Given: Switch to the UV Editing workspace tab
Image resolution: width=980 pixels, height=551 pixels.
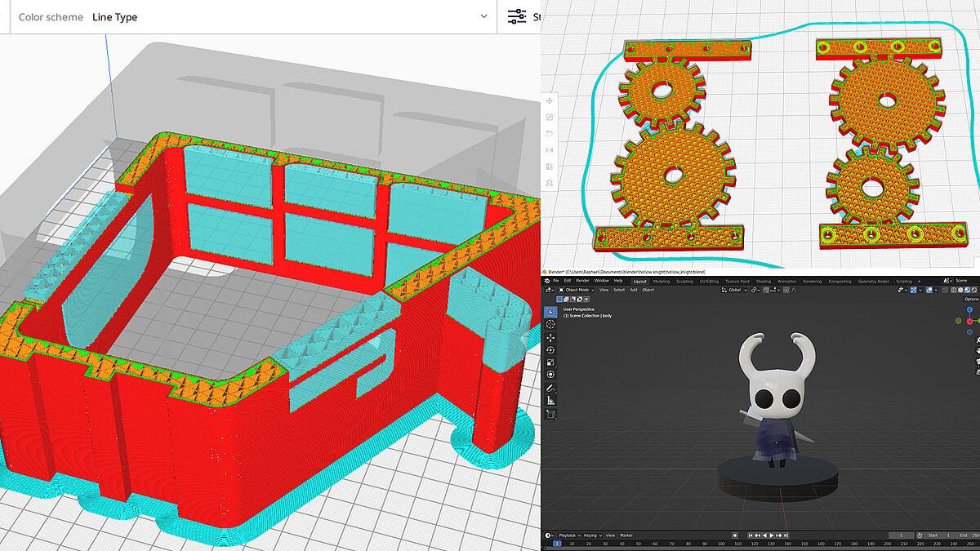Looking at the screenshot, I should pos(708,281).
